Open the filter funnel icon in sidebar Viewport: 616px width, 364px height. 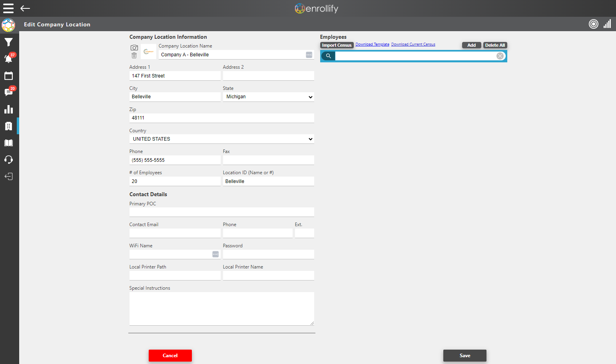pos(8,42)
